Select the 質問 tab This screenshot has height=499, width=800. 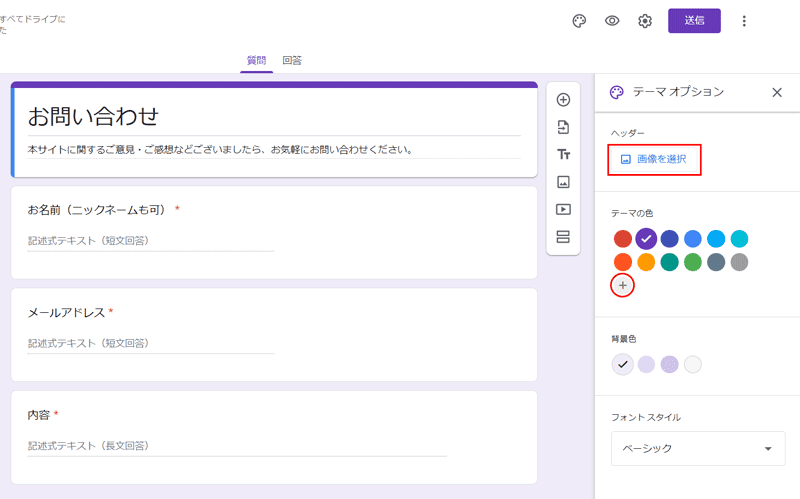tap(257, 60)
